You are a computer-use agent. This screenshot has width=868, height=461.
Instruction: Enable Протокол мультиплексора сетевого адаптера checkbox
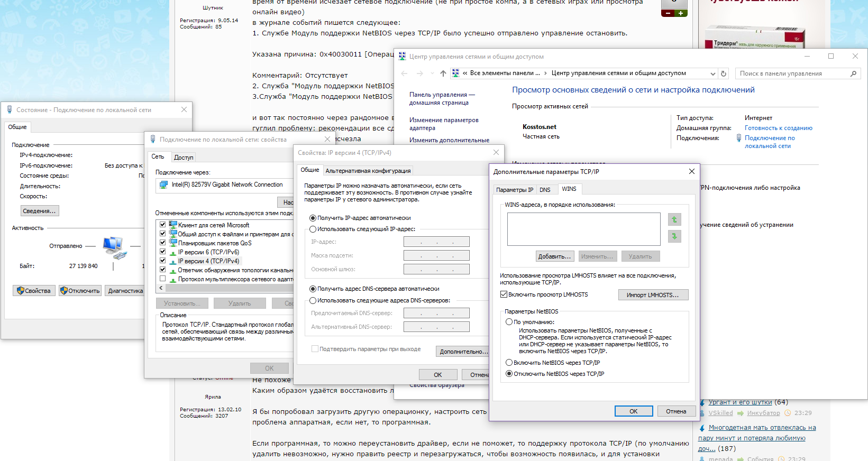tap(163, 279)
